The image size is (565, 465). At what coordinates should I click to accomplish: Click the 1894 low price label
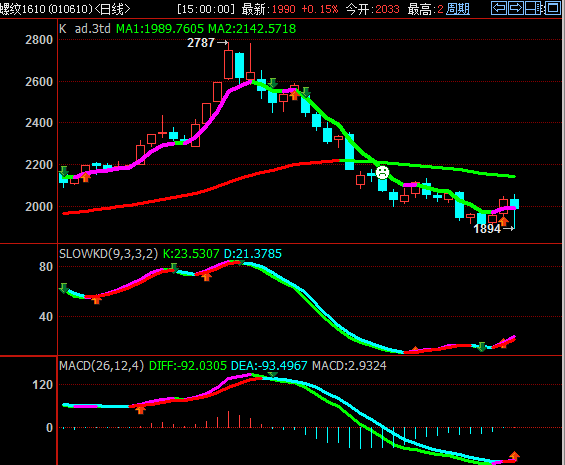[x=487, y=229]
